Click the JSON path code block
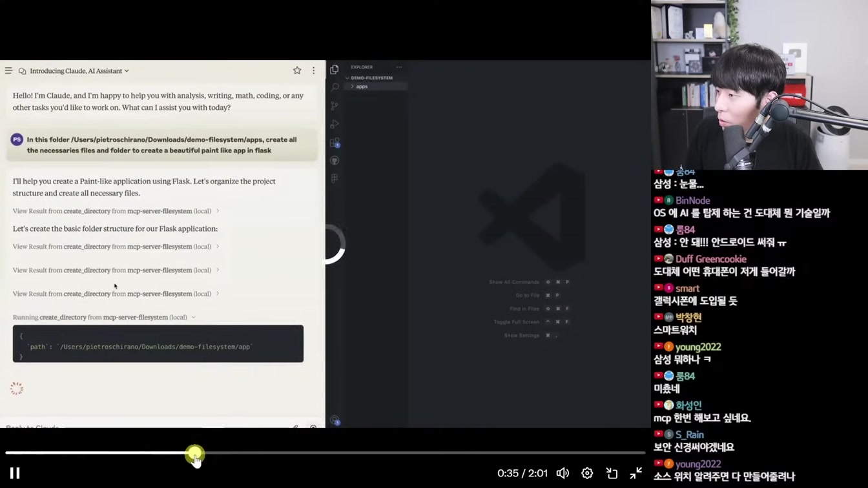 point(158,344)
